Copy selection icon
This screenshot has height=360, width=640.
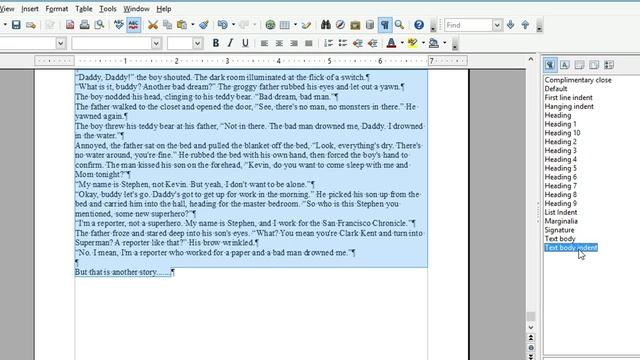[x=167, y=25]
